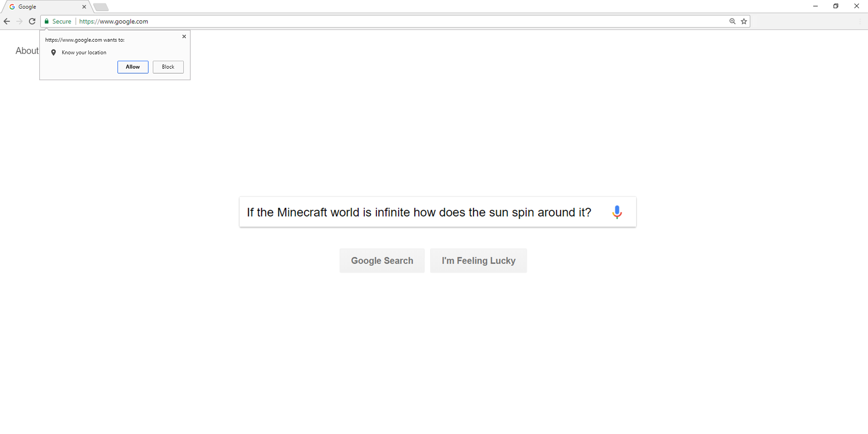Viewport: 868px width, 434px height.
Task: Block the location permission request
Action: (168, 67)
